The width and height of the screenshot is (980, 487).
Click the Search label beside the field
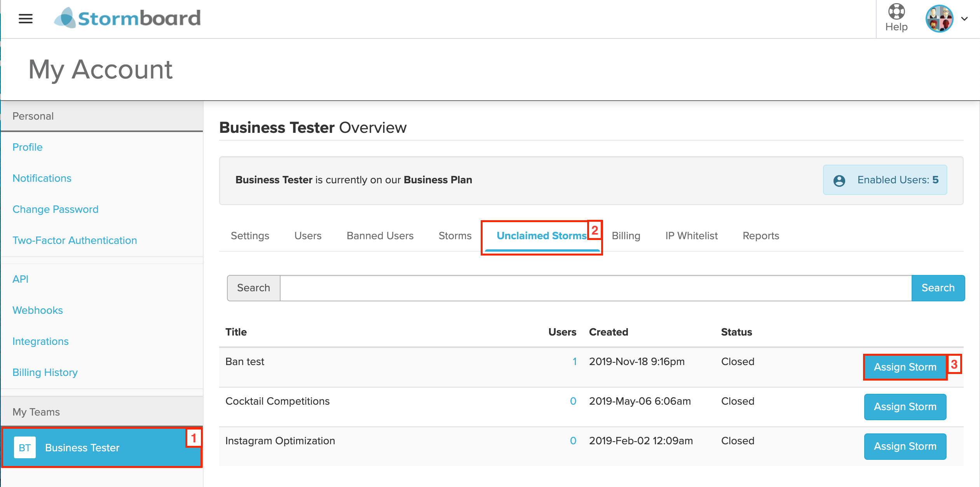(x=253, y=288)
